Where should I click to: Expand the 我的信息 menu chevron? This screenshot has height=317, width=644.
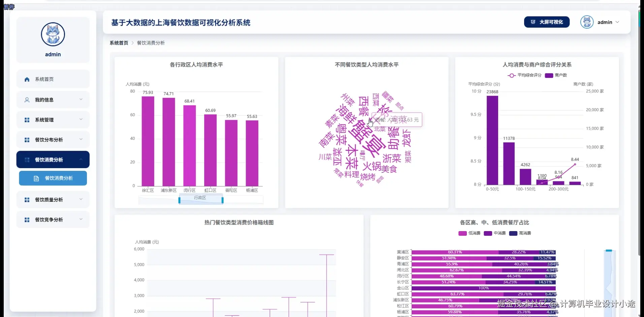click(81, 99)
